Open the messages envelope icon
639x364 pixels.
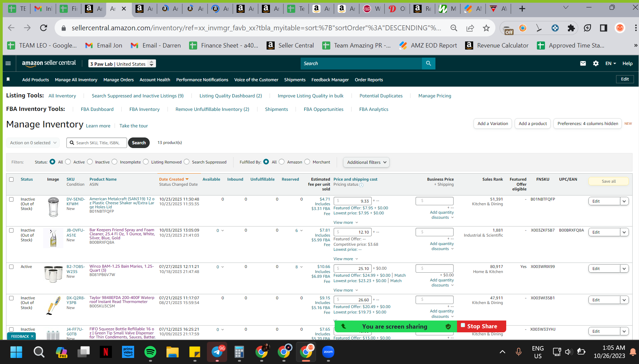click(x=583, y=63)
